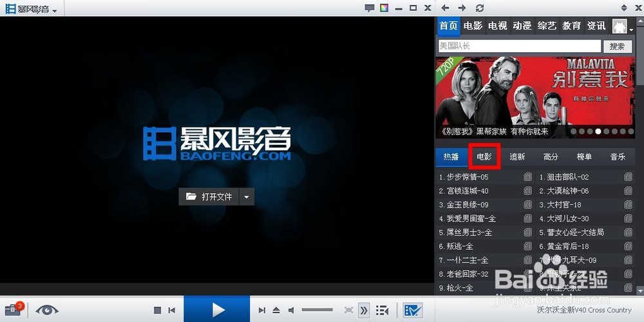
Task: Switch to the 动漫 tab
Action: click(522, 26)
